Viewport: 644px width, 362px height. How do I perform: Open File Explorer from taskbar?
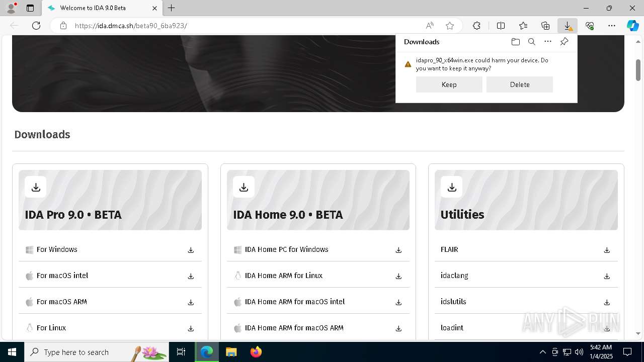click(231, 352)
